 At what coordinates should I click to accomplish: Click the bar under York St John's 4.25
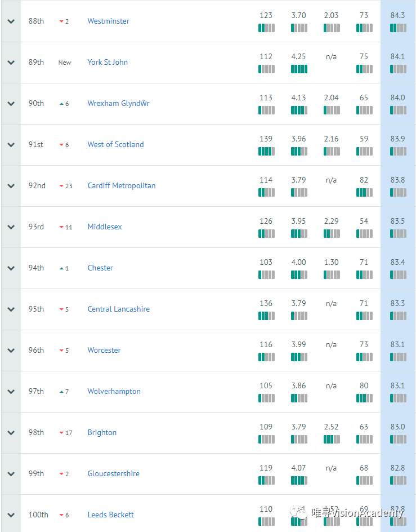pos(299,69)
